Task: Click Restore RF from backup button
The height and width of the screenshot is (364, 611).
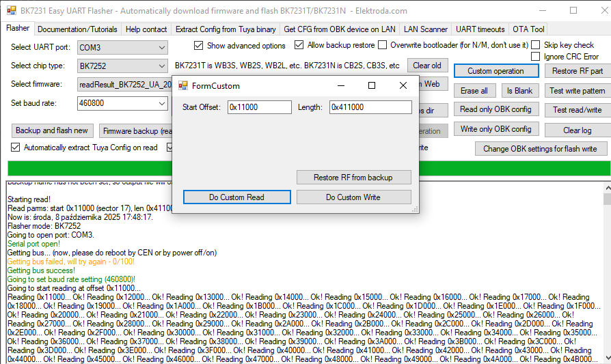Action: click(353, 177)
